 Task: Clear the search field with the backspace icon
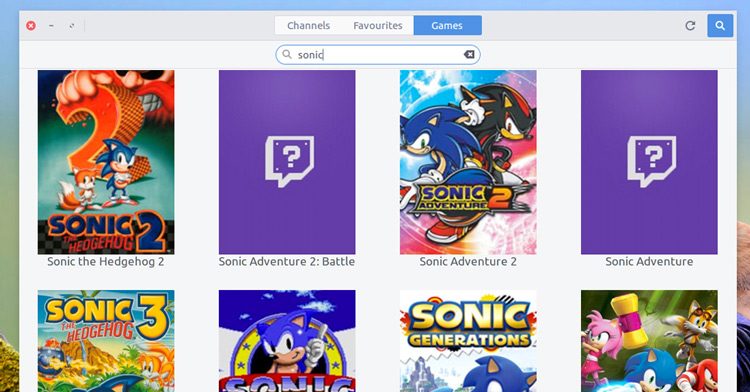click(469, 54)
